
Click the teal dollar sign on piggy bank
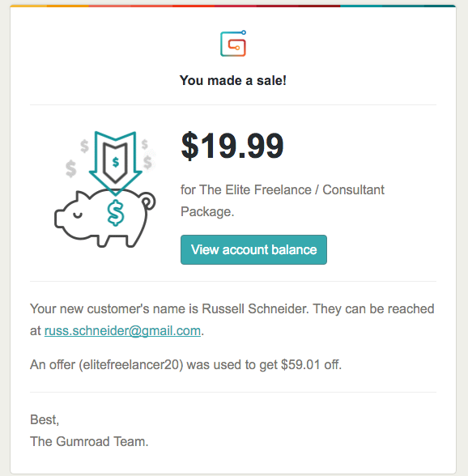point(116,213)
